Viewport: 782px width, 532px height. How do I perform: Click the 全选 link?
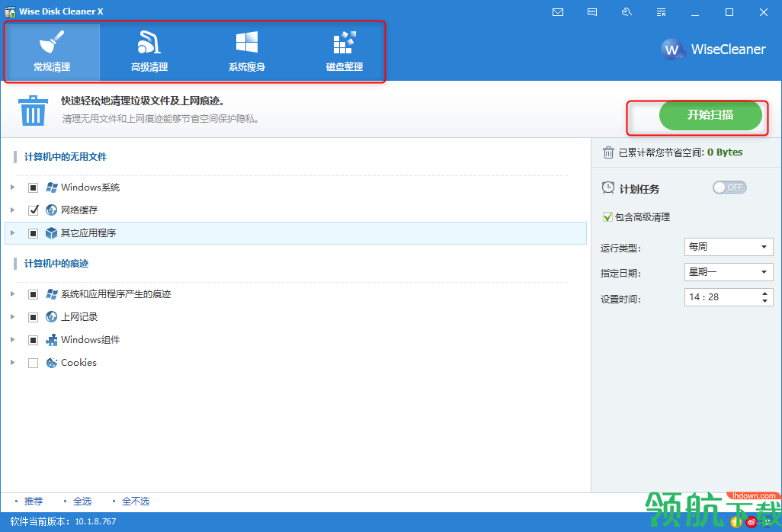82,501
